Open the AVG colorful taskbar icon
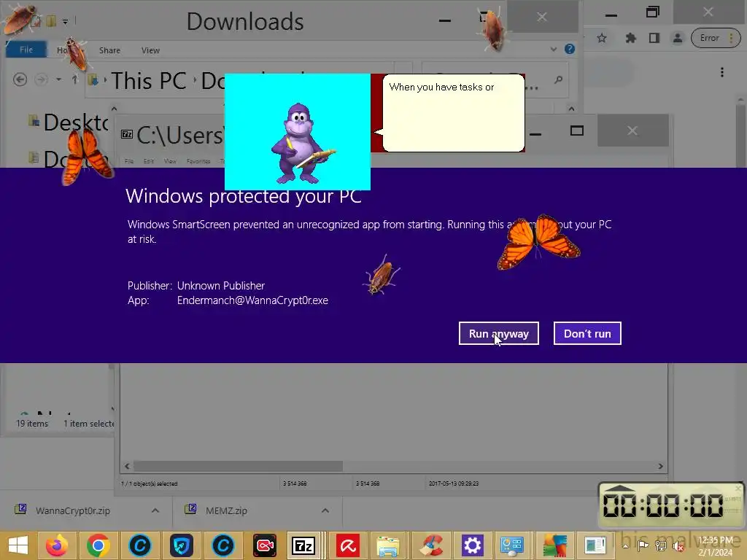Image resolution: width=747 pixels, height=560 pixels. click(554, 545)
